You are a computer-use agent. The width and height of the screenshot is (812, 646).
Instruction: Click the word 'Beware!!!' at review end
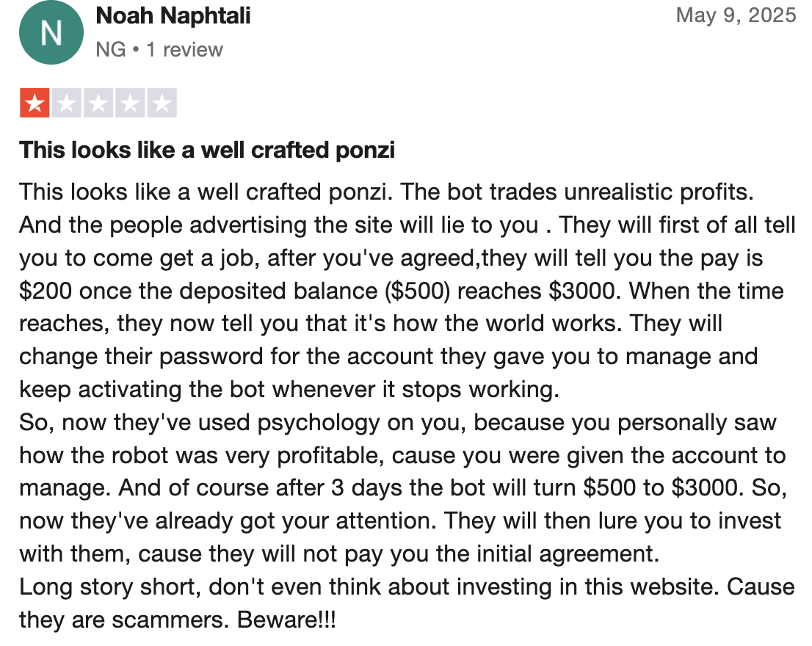(286, 620)
